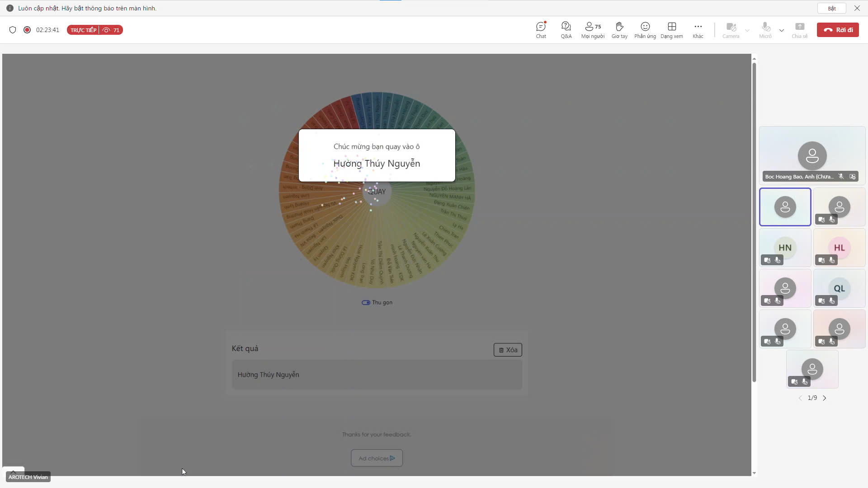Expand the Camera options dropdown arrow
The image size is (868, 488).
[x=747, y=30]
